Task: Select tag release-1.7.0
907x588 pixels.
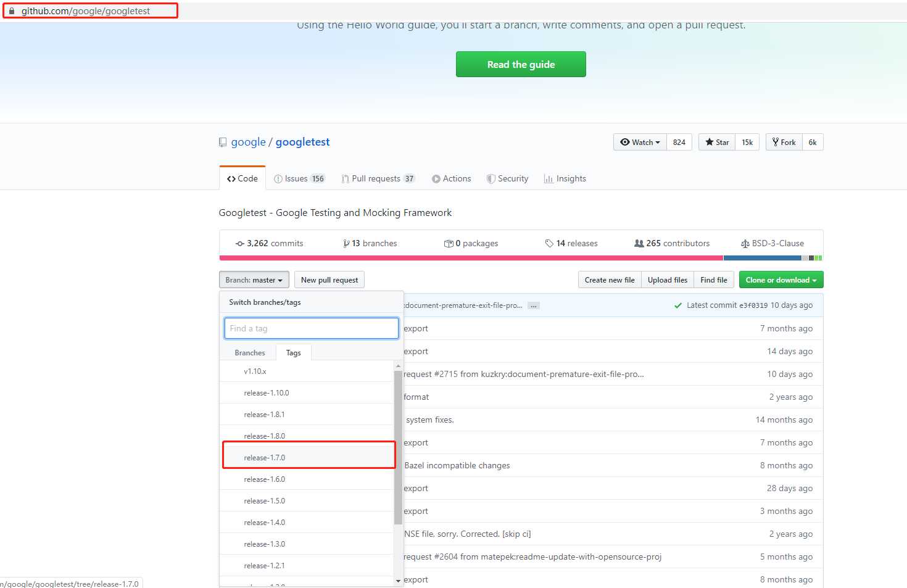Action: coord(307,457)
